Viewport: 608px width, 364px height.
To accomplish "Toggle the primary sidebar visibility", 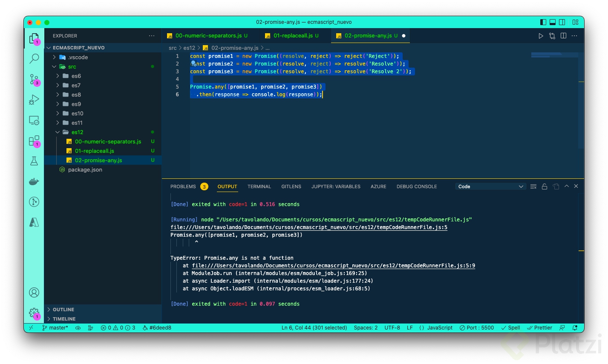I will (x=543, y=22).
